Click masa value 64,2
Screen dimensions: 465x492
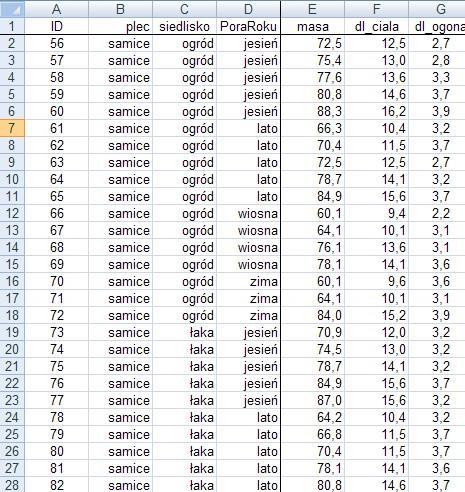[x=312, y=417]
